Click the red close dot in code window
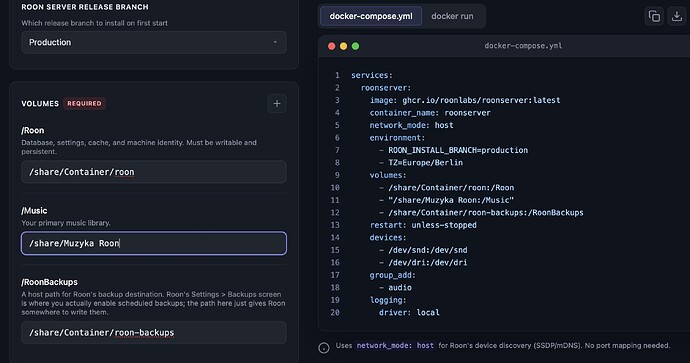 click(332, 46)
